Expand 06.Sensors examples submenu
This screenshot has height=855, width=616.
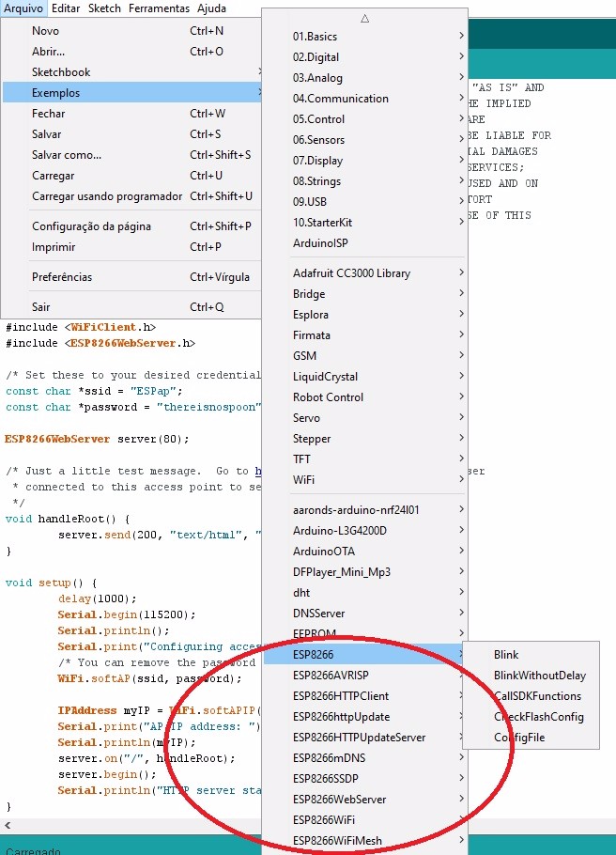tap(364, 140)
